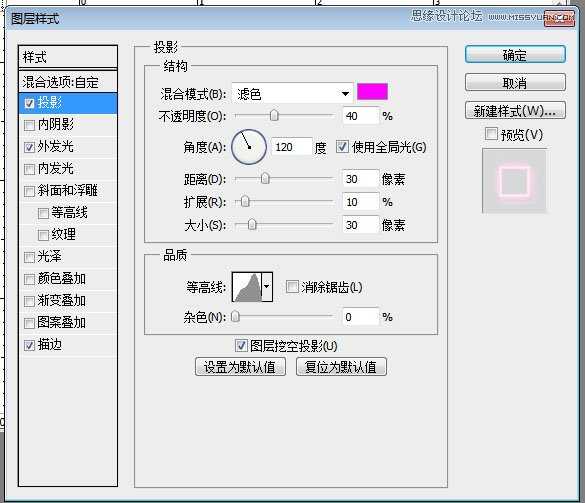Click 设置为默认值 button
585x503 pixels.
coord(240,367)
